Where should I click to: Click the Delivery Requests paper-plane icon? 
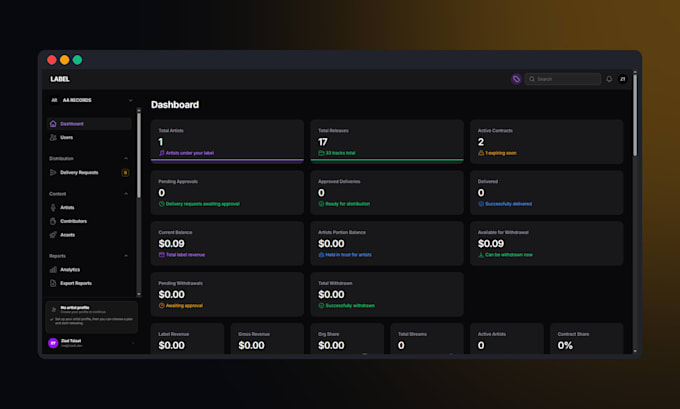tap(53, 173)
